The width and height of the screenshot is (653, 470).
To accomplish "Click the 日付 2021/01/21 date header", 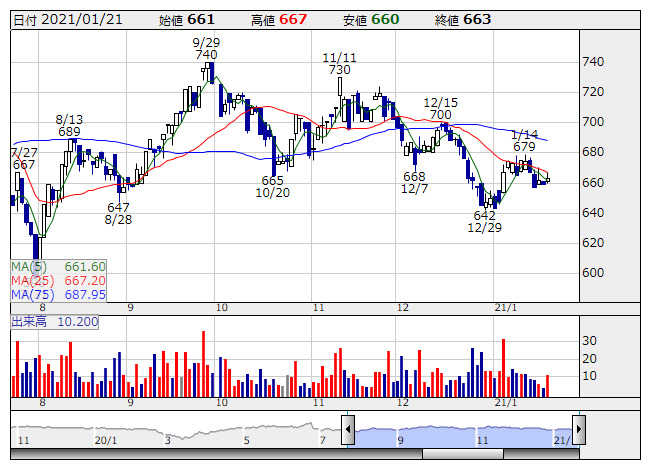I will tap(67, 20).
